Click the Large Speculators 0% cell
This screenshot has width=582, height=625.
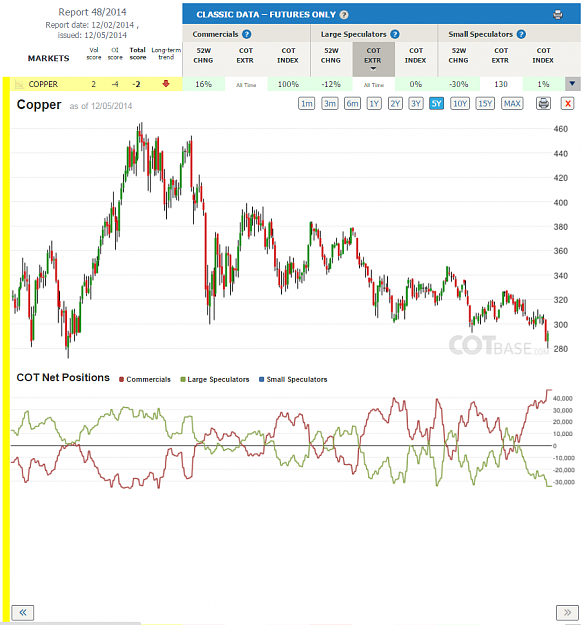(416, 84)
